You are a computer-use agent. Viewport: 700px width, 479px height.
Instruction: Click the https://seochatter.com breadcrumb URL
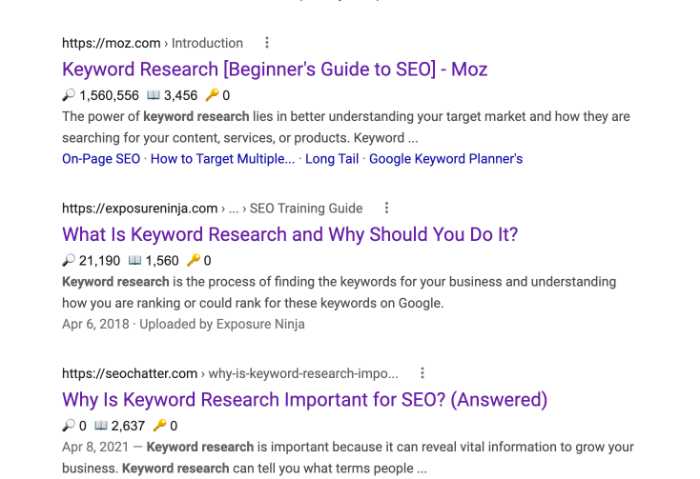click(x=129, y=373)
